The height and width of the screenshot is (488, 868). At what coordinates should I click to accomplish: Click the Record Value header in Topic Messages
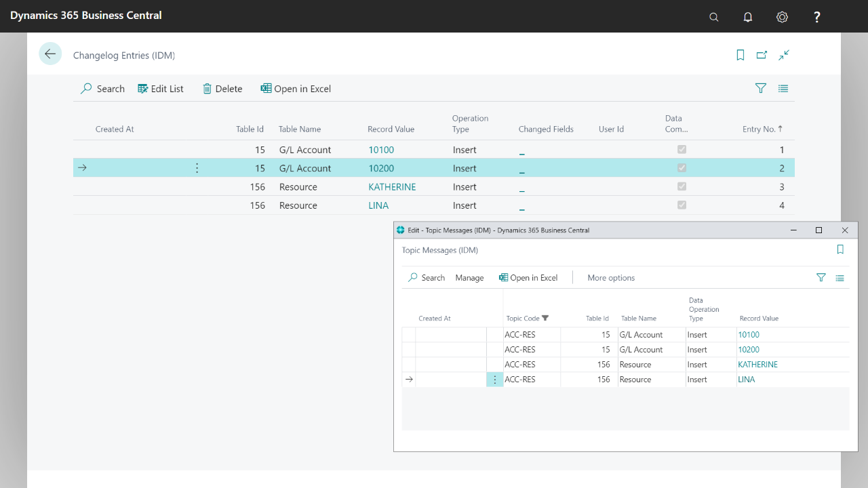tap(759, 319)
